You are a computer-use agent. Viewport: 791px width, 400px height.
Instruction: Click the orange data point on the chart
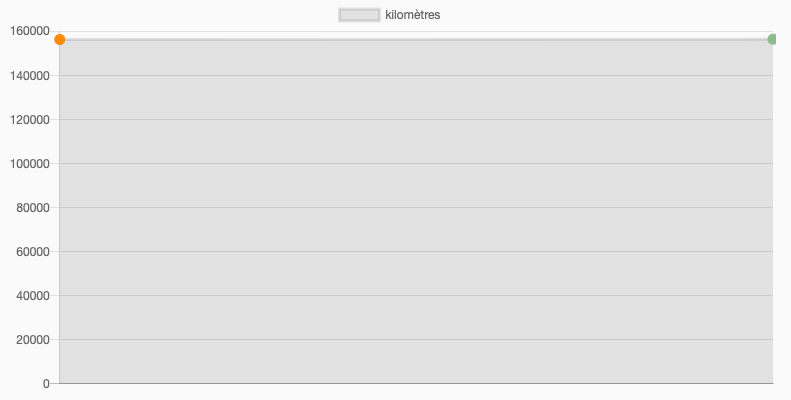tap(60, 39)
